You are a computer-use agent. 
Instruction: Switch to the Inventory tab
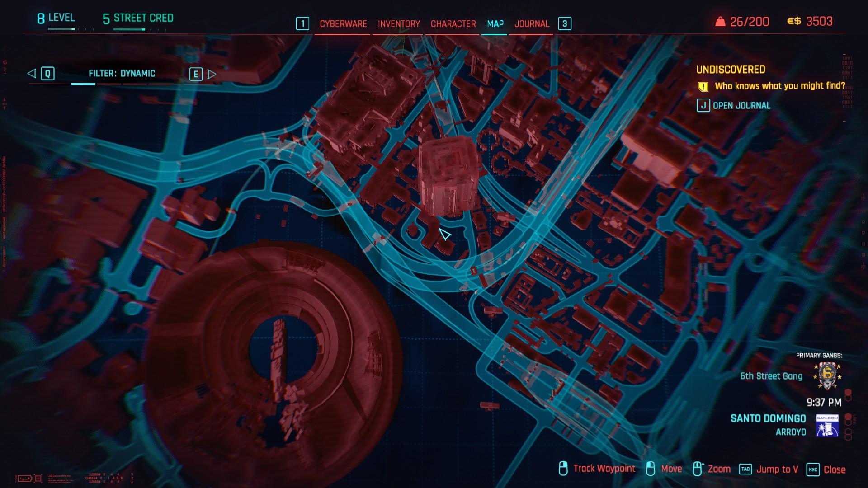tap(399, 24)
